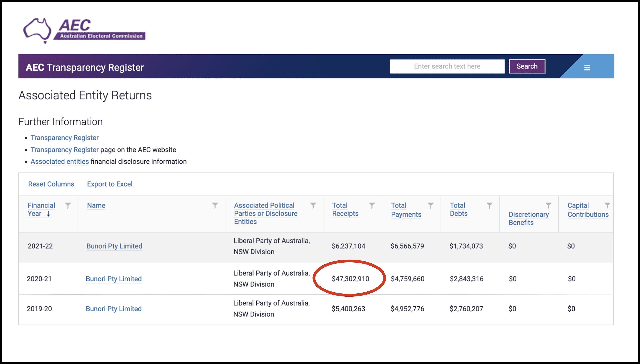640x364 pixels.
Task: Select total receipts value $6,237,104
Action: [x=348, y=246]
